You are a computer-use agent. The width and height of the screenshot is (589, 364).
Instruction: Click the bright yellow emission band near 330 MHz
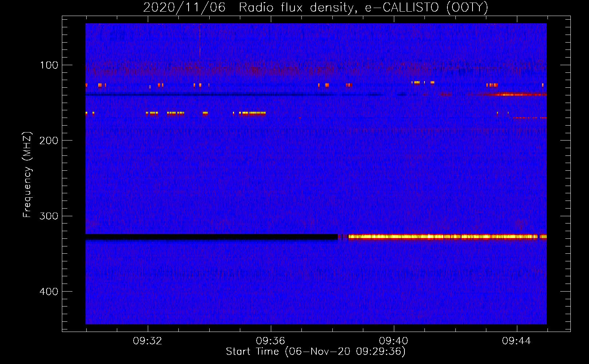click(447, 237)
